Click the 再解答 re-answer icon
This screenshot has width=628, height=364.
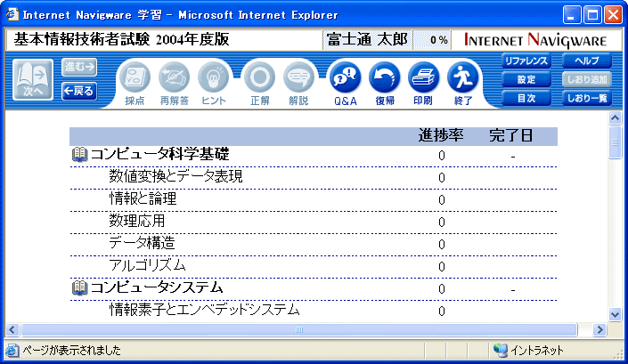(x=175, y=77)
